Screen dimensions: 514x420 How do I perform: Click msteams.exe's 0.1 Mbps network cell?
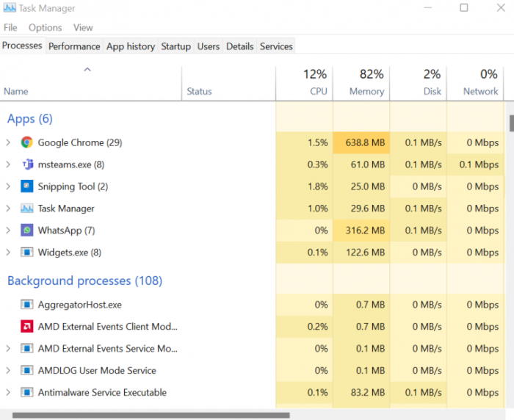pyautogui.click(x=475, y=164)
